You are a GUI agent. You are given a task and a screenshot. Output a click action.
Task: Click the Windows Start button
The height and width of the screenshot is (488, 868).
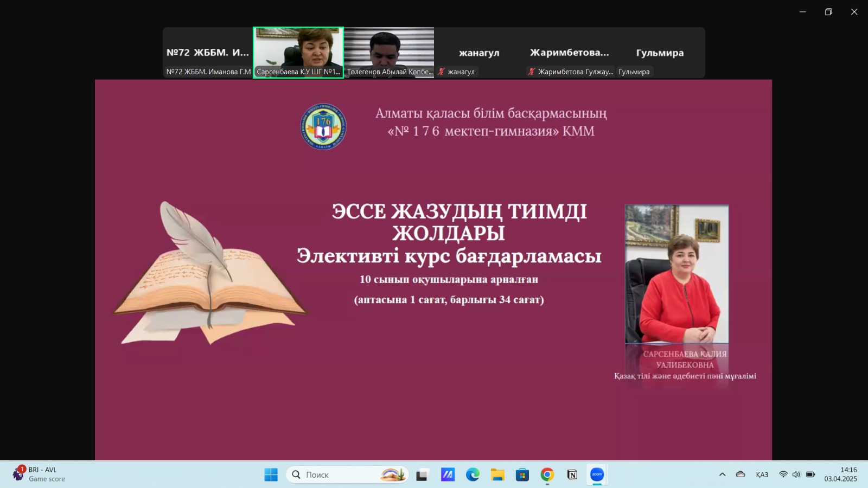[x=271, y=475]
